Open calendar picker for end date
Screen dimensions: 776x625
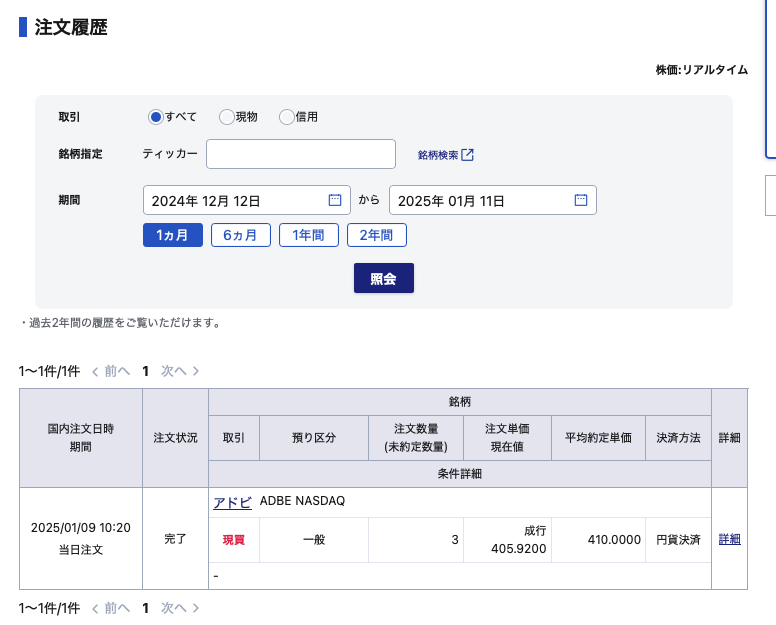581,200
